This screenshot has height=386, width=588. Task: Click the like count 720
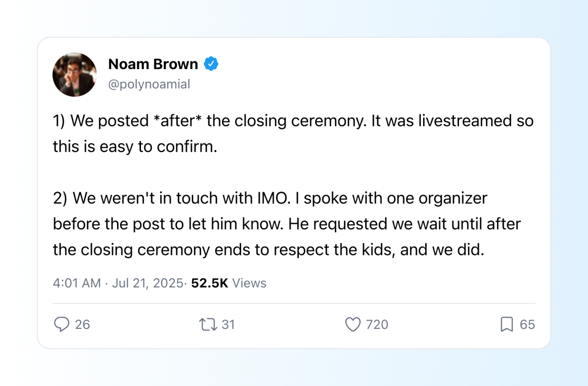click(377, 324)
